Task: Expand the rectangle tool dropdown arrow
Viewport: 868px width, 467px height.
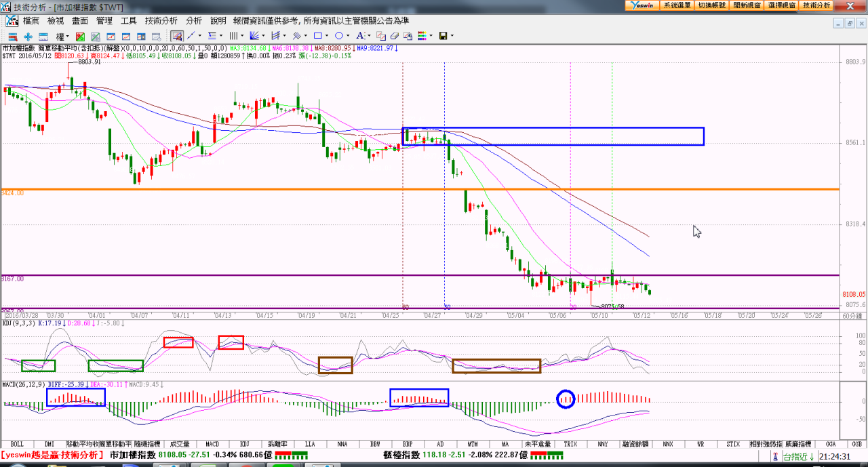Action: pyautogui.click(x=327, y=36)
